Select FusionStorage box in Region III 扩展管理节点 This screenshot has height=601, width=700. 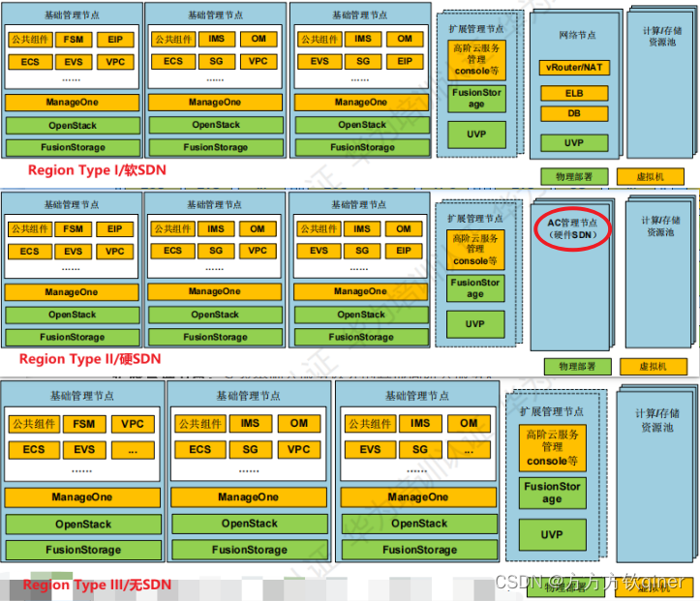coord(552,493)
